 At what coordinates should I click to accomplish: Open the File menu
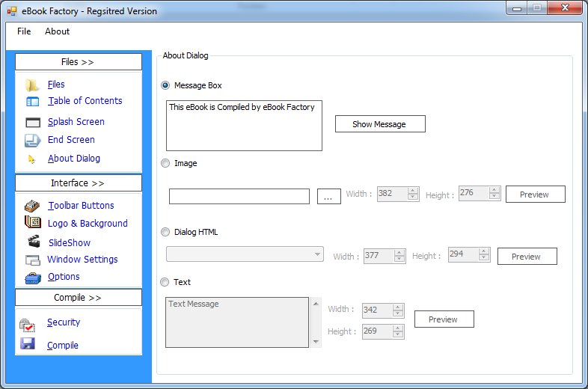coord(24,31)
